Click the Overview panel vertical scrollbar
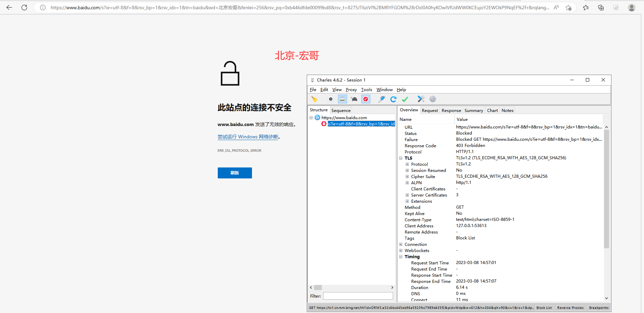644x313 pixels. click(x=606, y=188)
